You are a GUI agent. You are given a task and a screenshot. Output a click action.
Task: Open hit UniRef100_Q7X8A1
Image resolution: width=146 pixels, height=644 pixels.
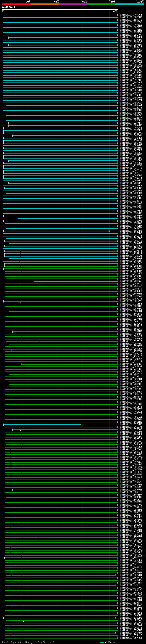pyautogui.click(x=131, y=30)
